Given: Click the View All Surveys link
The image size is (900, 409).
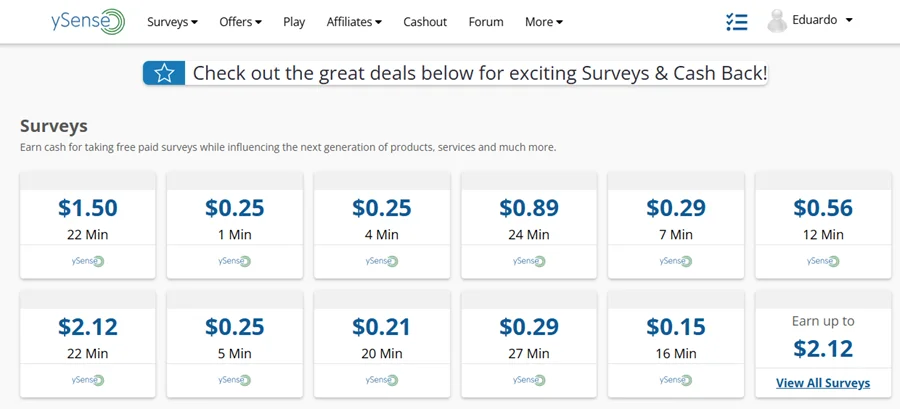Looking at the screenshot, I should 823,383.
